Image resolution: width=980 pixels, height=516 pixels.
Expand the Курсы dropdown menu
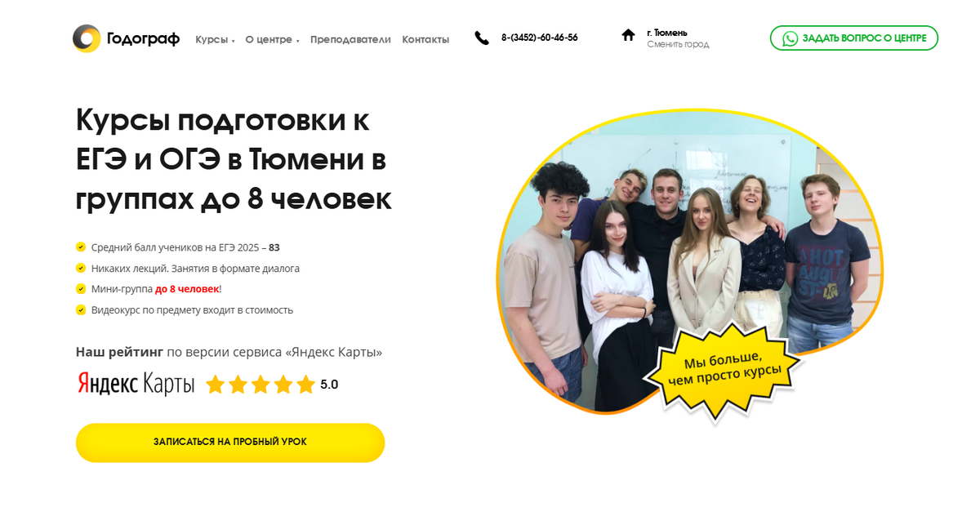click(x=215, y=39)
